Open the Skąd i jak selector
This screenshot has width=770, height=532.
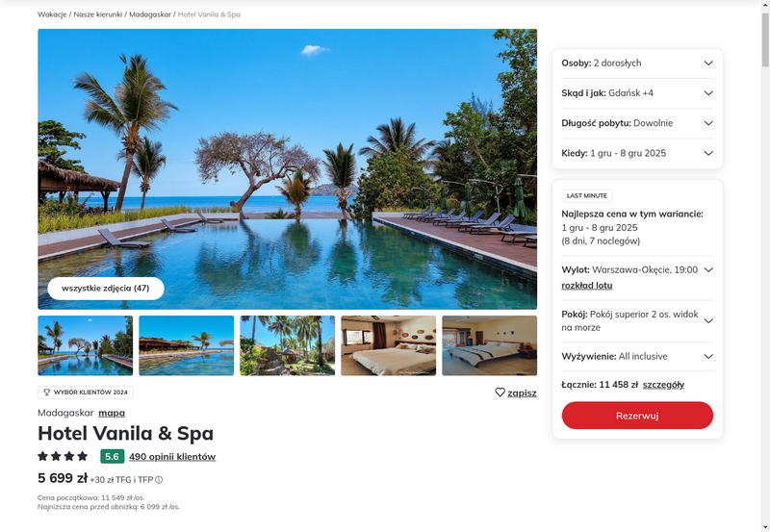tap(637, 92)
